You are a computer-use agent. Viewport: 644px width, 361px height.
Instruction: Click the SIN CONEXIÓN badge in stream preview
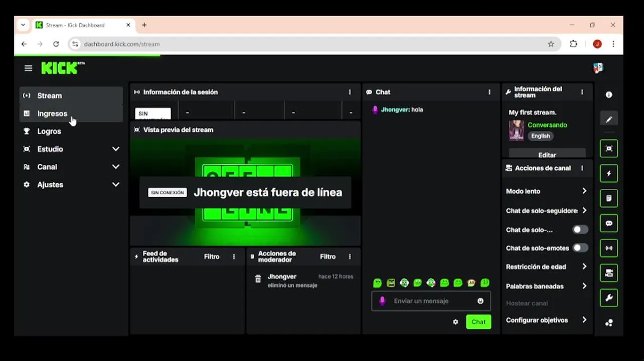tap(168, 193)
